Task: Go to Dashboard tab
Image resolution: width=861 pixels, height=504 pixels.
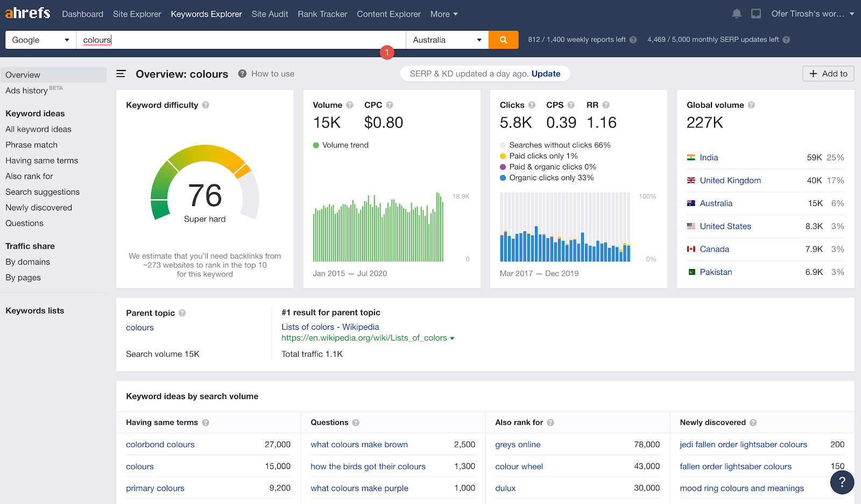Action: (x=82, y=14)
